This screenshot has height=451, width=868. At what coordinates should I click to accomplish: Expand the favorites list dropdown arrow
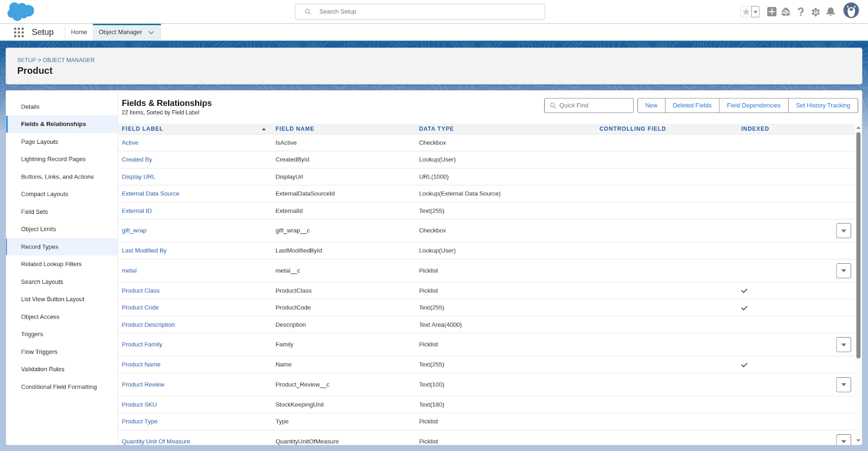(x=755, y=12)
